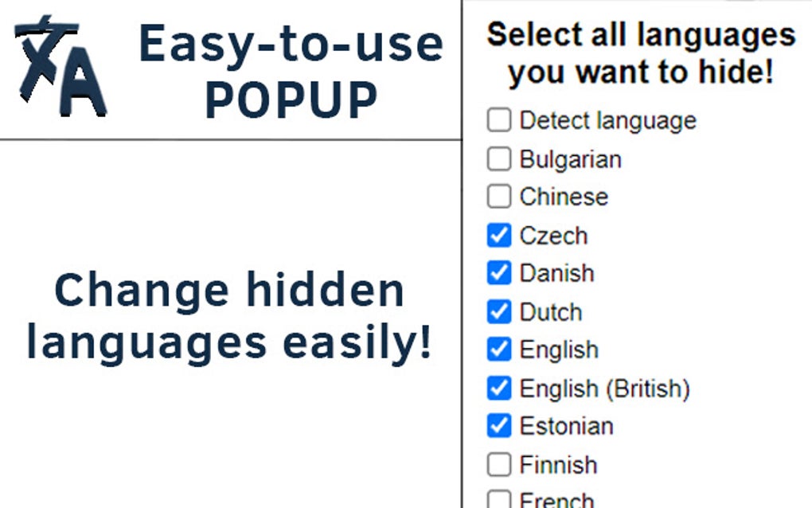
Task: Tick the Chinese checkbox
Action: click(x=498, y=197)
